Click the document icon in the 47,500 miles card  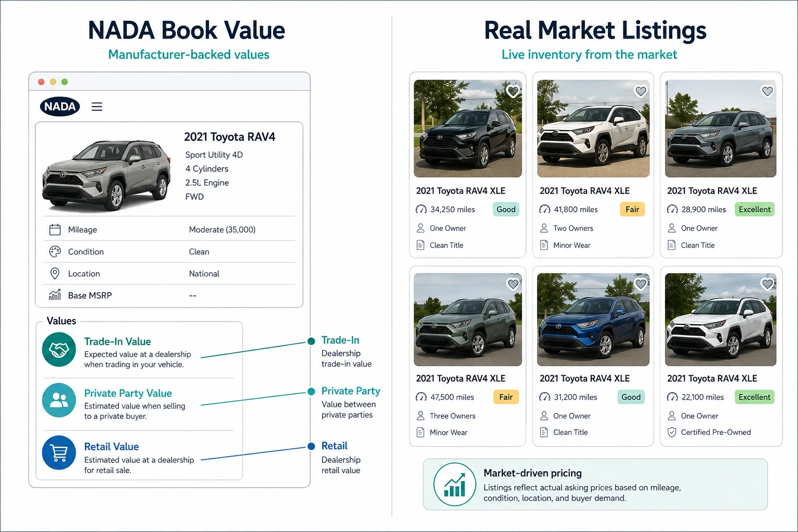point(420,432)
